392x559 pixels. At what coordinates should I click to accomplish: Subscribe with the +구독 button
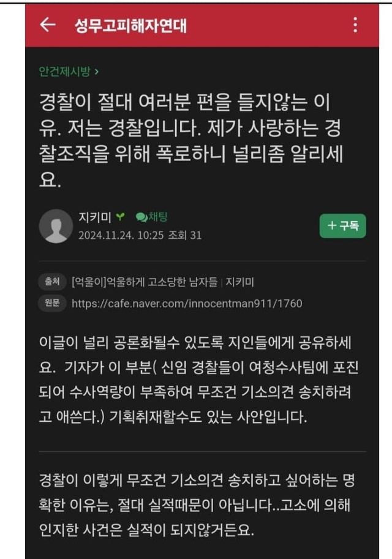(342, 226)
